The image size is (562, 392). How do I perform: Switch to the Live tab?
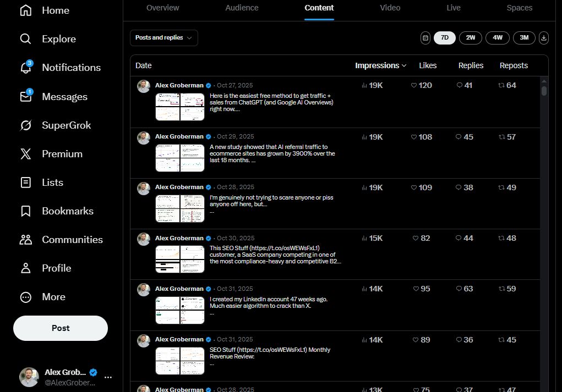click(454, 8)
